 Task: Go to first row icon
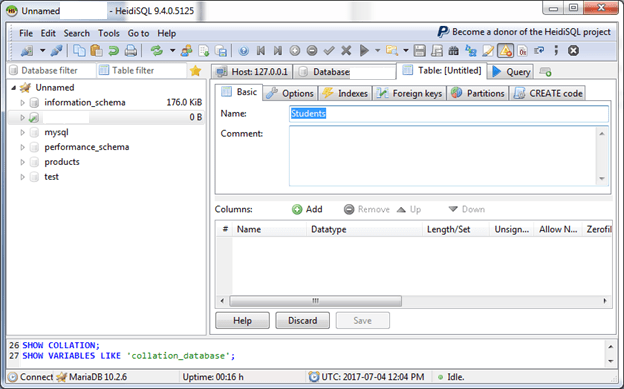[x=261, y=51]
